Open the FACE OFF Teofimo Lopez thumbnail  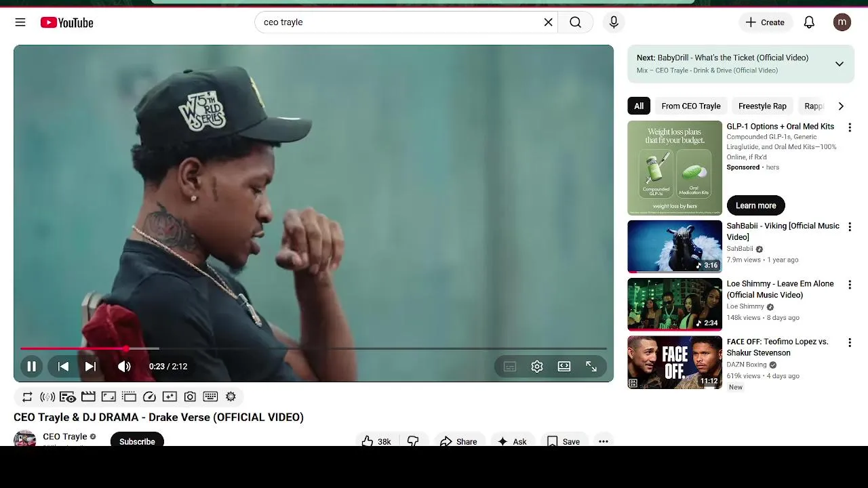point(675,363)
